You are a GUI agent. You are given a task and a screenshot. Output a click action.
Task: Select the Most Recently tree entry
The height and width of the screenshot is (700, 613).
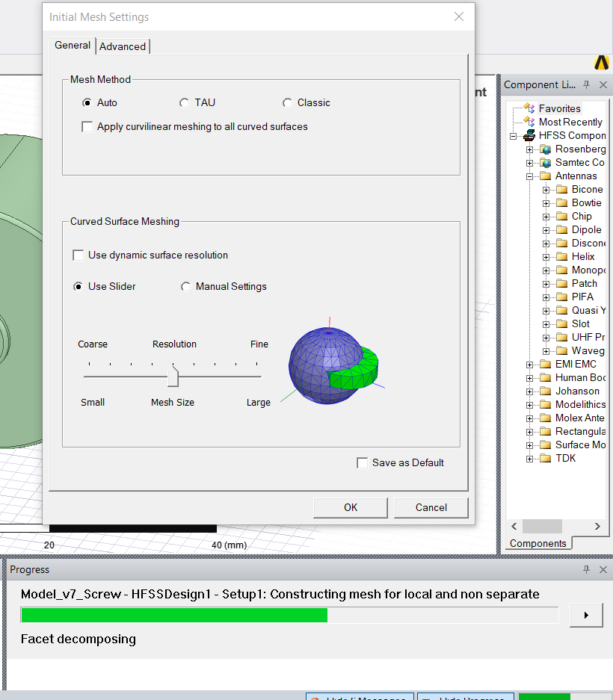click(570, 122)
